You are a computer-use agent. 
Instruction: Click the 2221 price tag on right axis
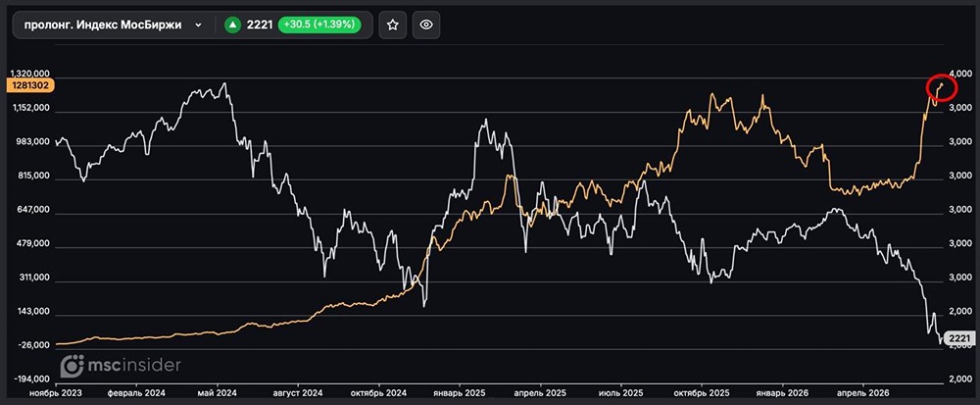click(959, 338)
